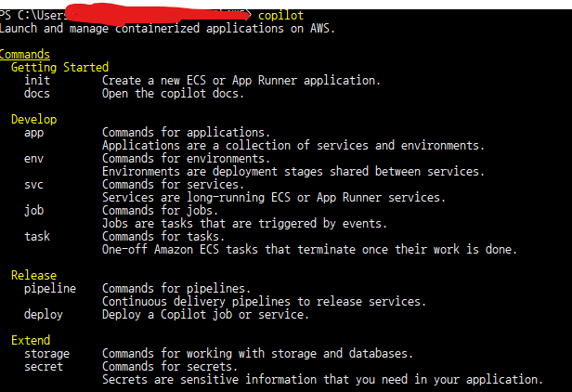This screenshot has height=392, width=572.
Task: Click 'Commands for working with storage and databases.'
Action: (257, 354)
